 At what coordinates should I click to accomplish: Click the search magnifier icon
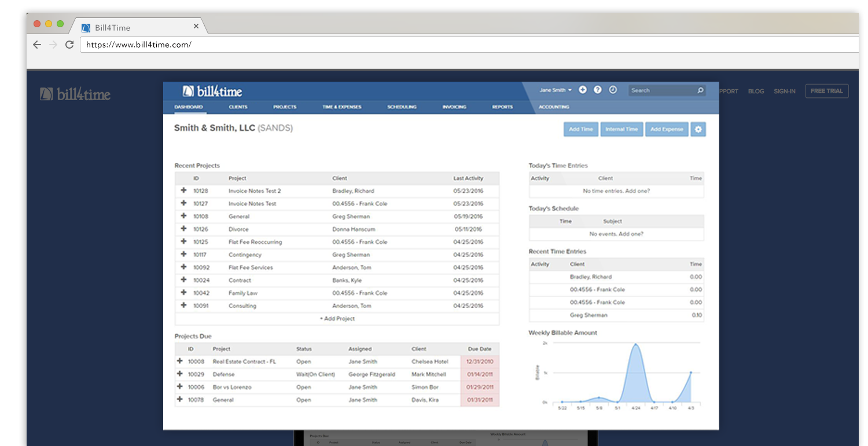coord(700,90)
